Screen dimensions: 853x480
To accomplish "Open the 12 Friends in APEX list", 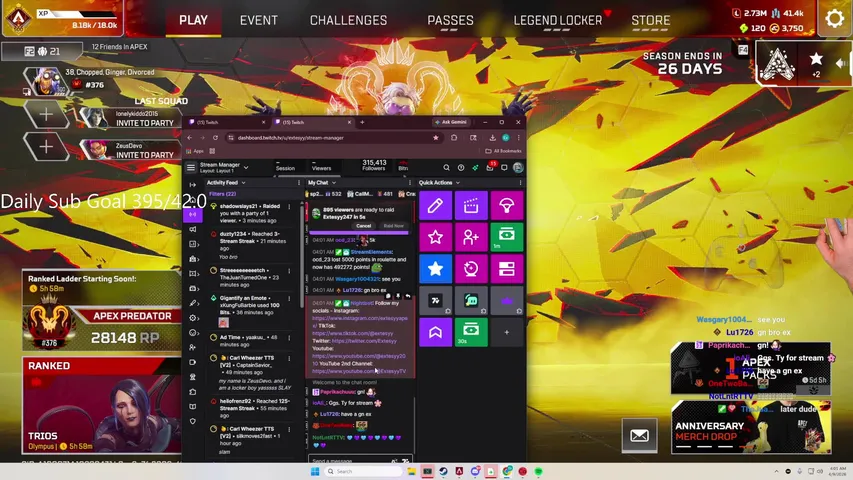I will pyautogui.click(x=119, y=47).
